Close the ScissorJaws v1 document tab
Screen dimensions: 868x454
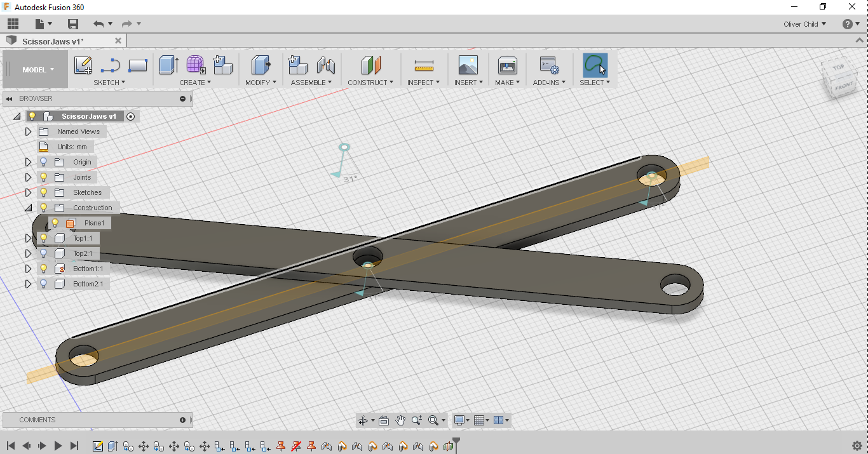(x=118, y=41)
